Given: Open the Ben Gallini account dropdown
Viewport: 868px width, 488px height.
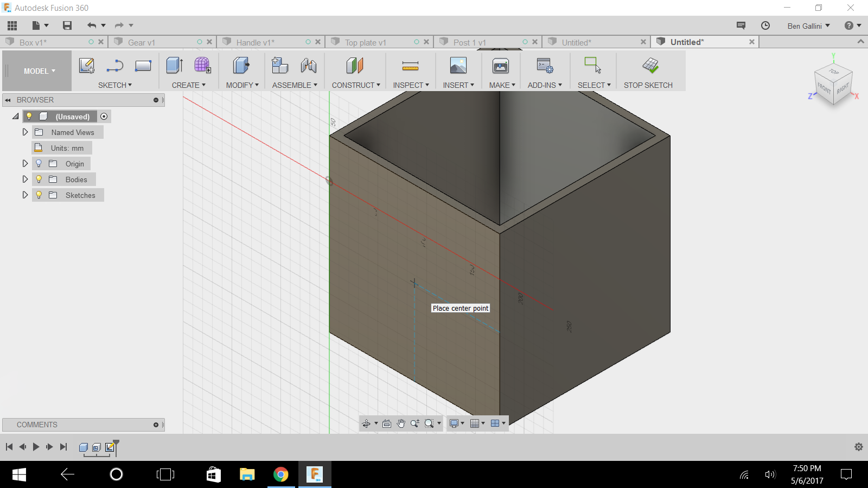Looking at the screenshot, I should (808, 25).
